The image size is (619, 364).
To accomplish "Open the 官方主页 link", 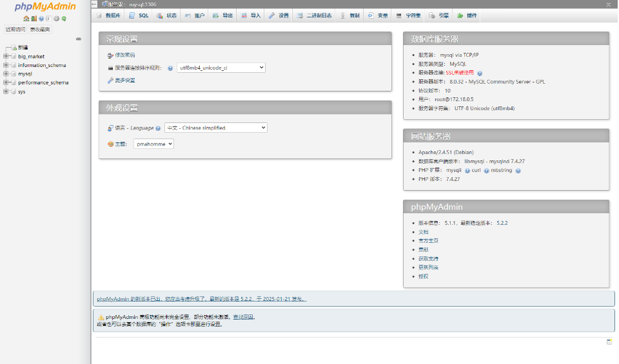I will click(428, 241).
